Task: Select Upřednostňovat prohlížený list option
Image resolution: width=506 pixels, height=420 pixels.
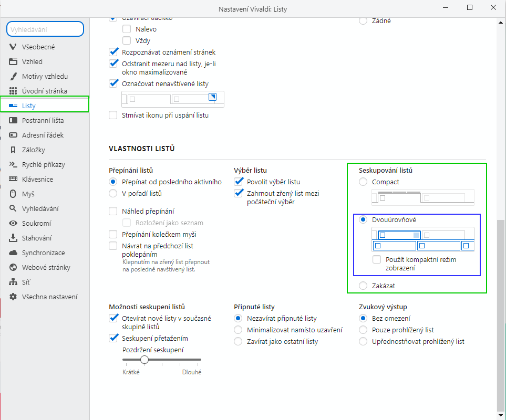Action: [x=363, y=341]
